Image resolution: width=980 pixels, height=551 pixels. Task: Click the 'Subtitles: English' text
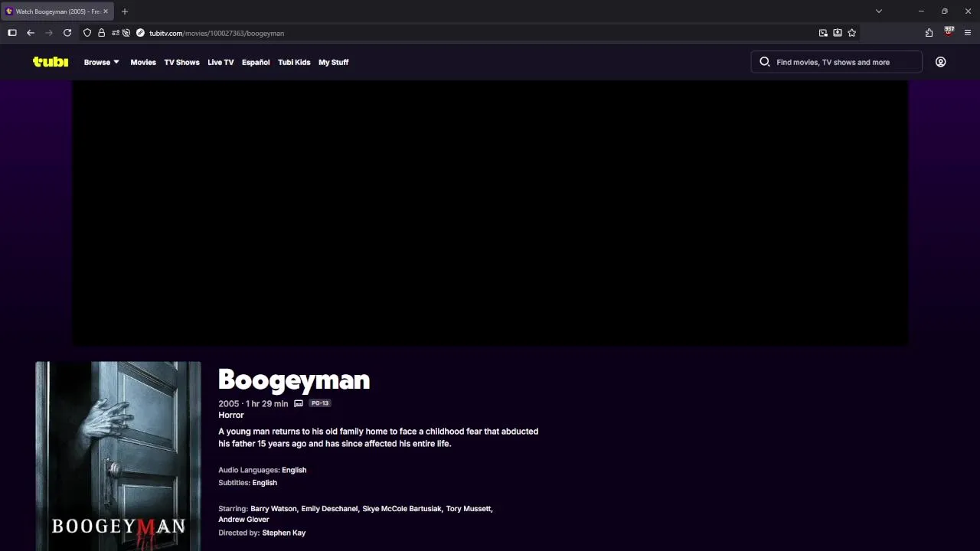tap(248, 482)
